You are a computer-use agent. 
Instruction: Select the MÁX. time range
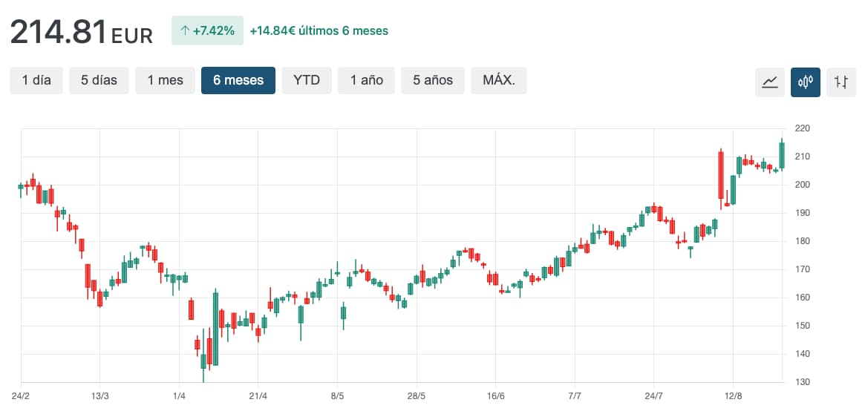(x=499, y=80)
